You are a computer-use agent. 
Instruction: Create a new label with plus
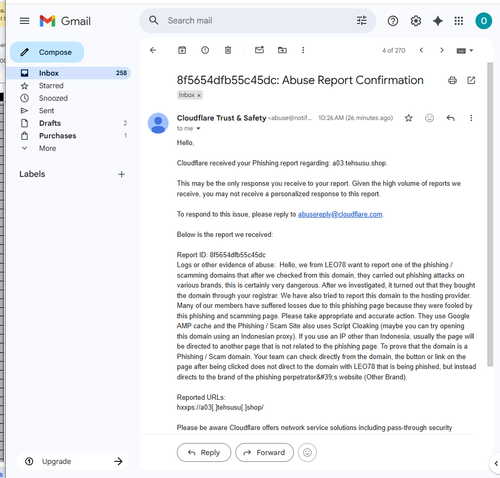click(x=121, y=174)
